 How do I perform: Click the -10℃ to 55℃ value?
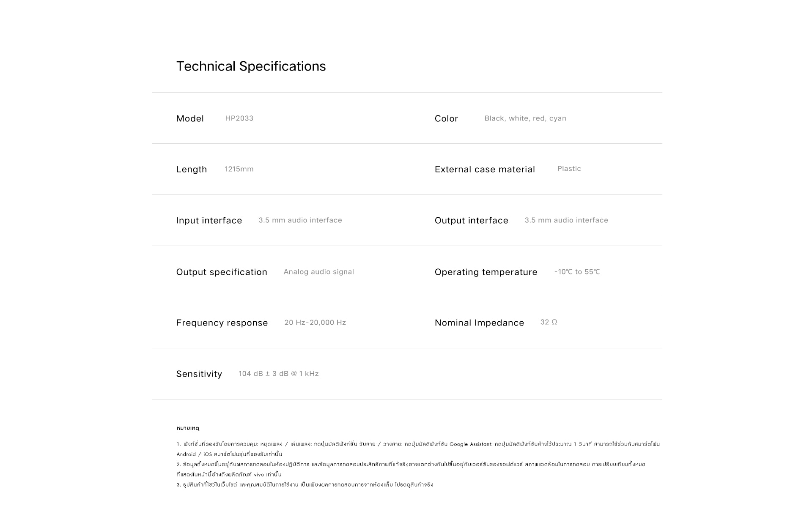pyautogui.click(x=577, y=272)
